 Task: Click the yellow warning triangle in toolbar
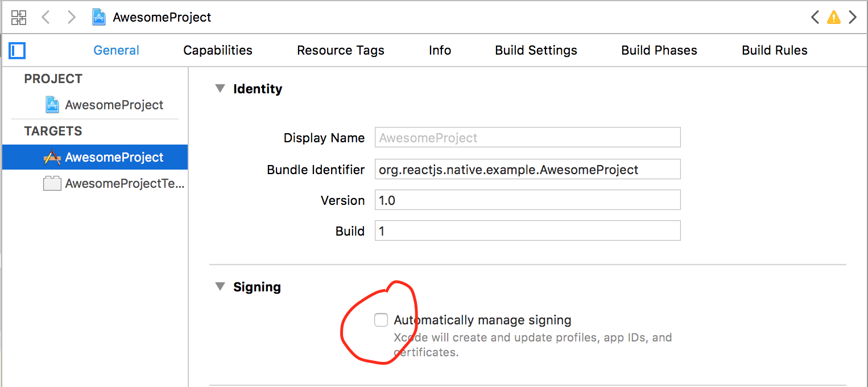pyautogui.click(x=834, y=17)
